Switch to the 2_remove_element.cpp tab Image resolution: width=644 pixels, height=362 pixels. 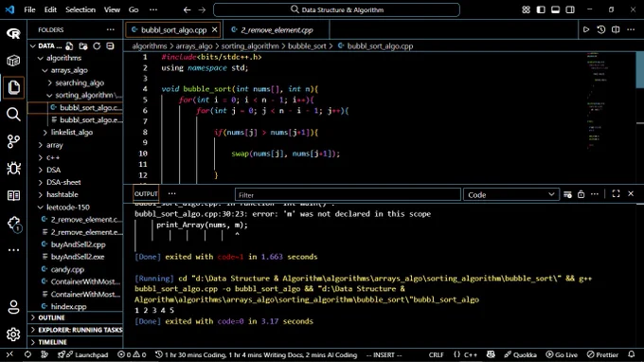click(277, 30)
